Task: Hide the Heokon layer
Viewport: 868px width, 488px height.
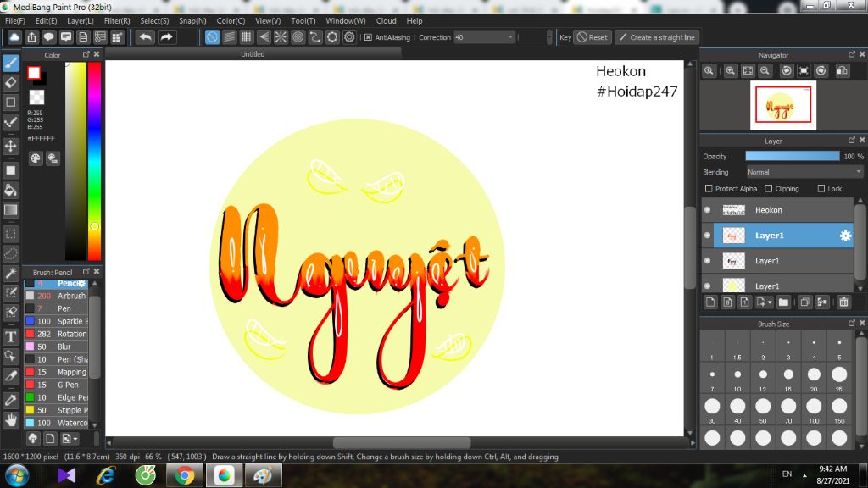Action: tap(708, 210)
